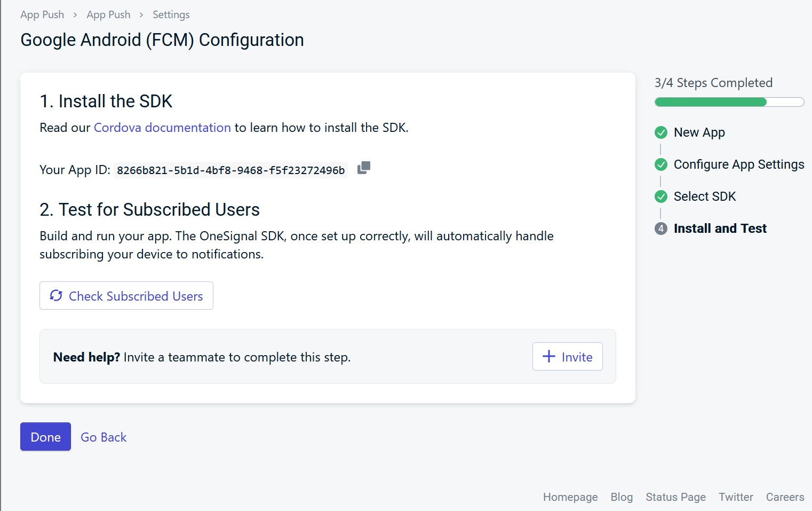Viewport: 812px width, 511px height.
Task: Click the Go Back link
Action: click(104, 437)
